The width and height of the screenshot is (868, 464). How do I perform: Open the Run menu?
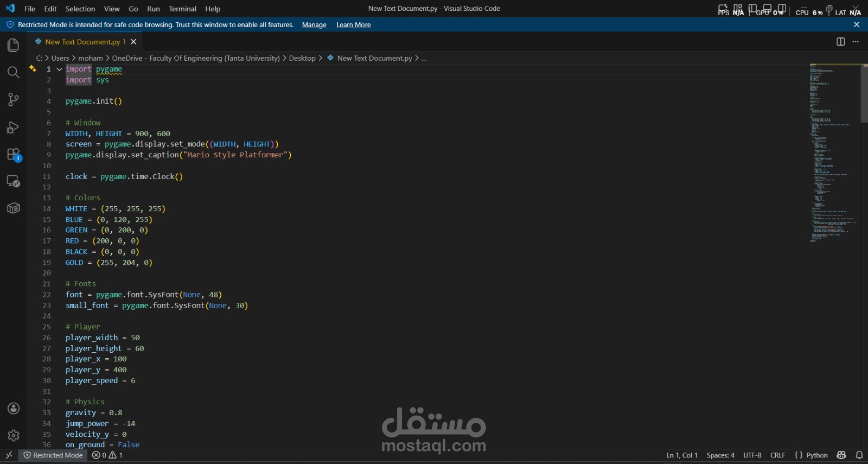154,9
